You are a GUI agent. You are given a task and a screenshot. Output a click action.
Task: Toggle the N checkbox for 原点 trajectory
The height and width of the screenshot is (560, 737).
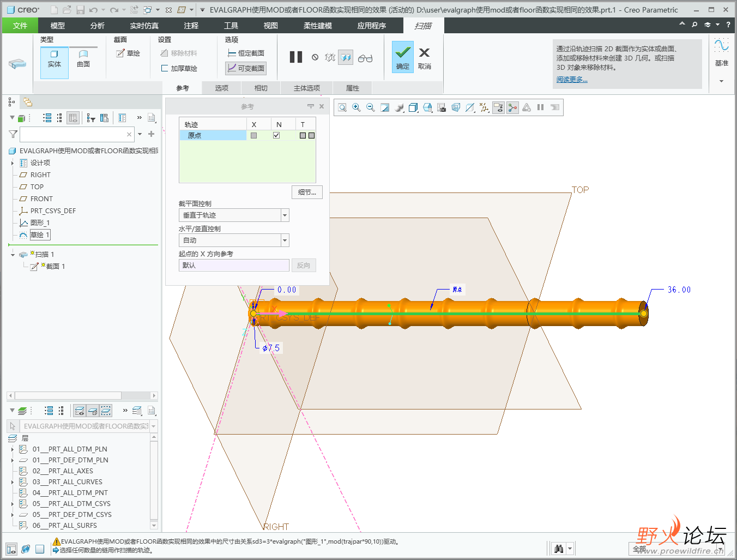coord(276,135)
